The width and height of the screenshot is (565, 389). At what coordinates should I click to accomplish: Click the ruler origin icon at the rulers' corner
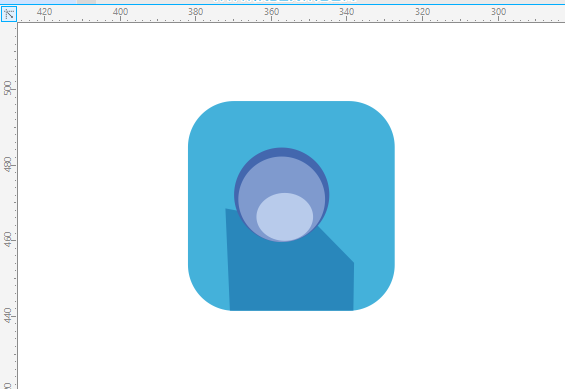coord(9,14)
